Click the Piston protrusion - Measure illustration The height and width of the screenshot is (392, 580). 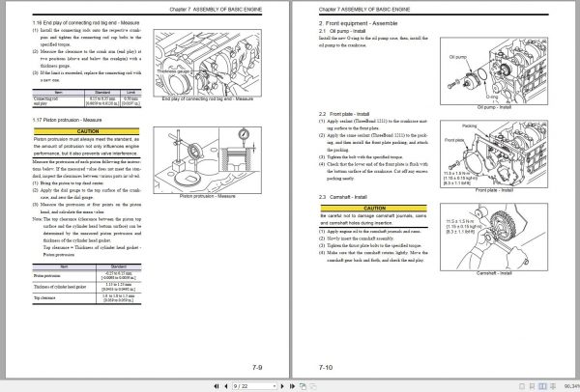(207, 160)
